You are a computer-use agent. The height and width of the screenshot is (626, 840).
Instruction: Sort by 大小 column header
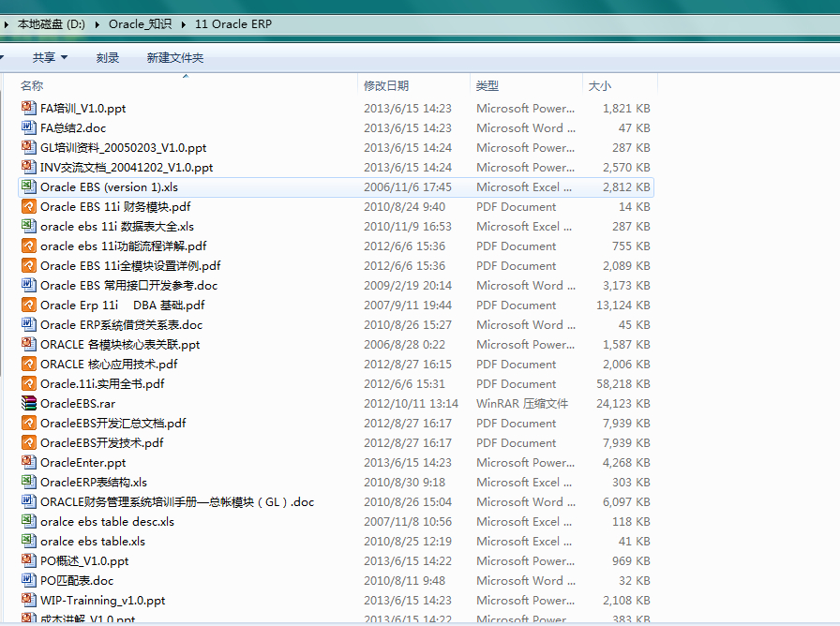pos(599,85)
